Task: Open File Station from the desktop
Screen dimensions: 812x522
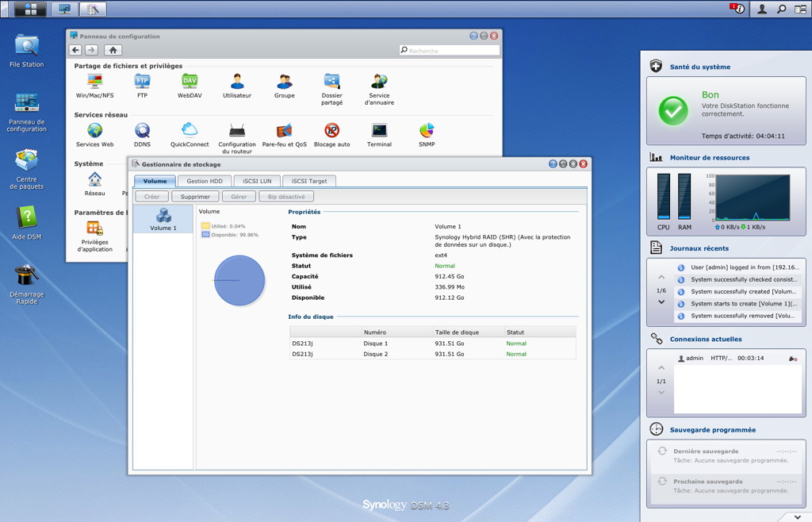Action: point(26,51)
